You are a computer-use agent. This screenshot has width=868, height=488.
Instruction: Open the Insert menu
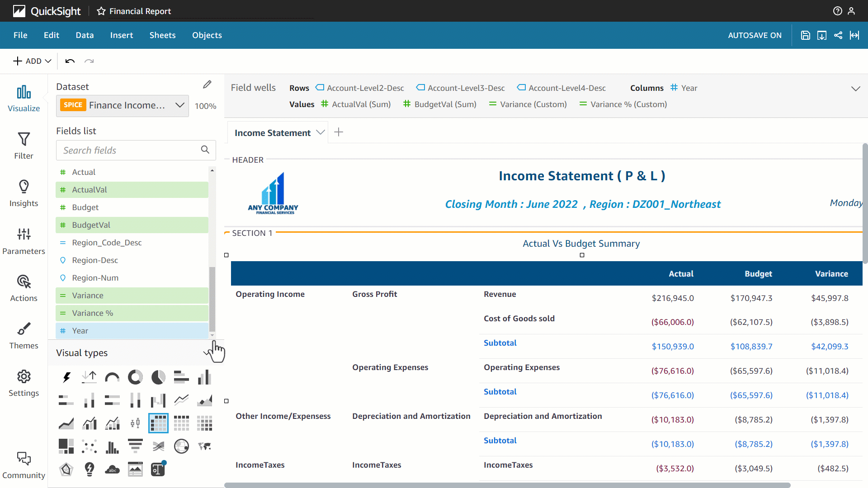point(121,35)
